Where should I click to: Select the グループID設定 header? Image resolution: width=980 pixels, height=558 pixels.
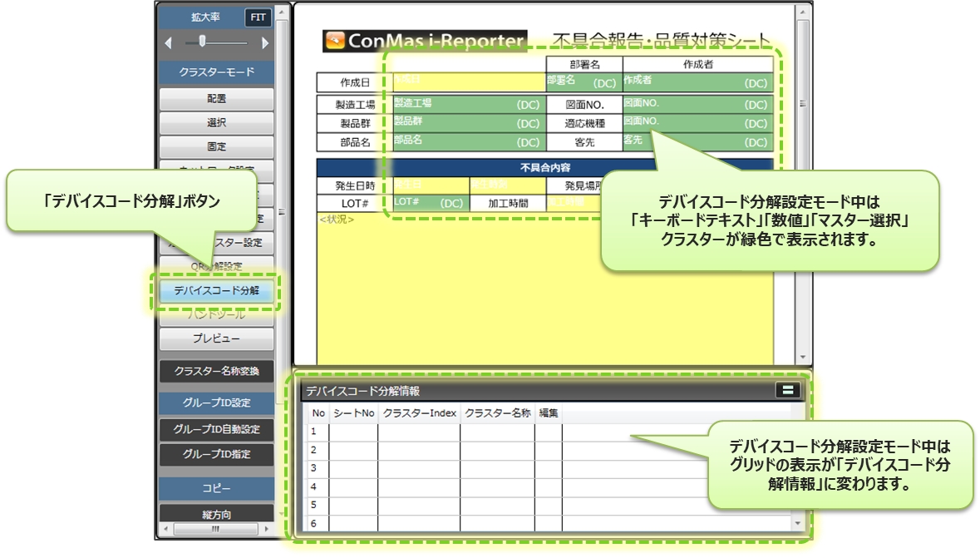tap(216, 402)
